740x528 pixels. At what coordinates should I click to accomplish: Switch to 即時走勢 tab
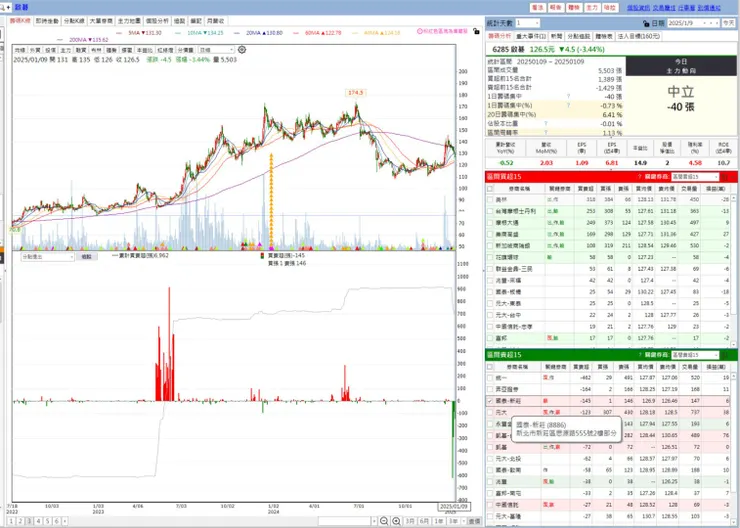tap(47, 21)
